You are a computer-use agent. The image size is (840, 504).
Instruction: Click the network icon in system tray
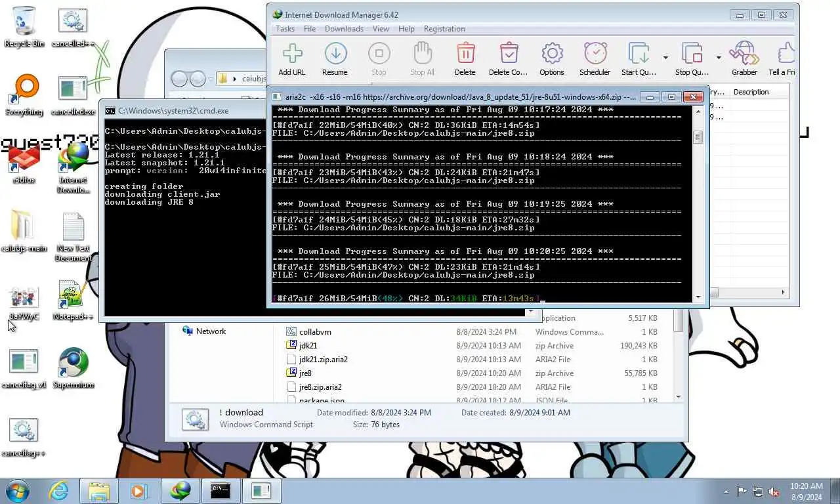[758, 491]
